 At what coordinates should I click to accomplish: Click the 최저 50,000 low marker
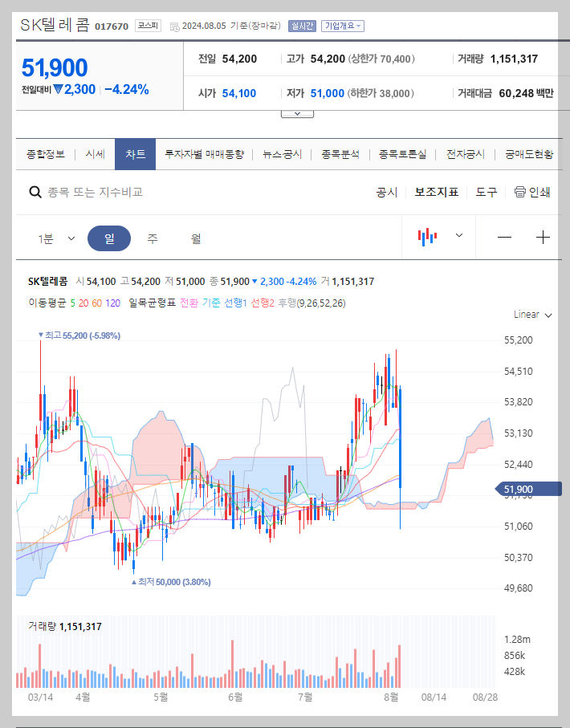[171, 582]
